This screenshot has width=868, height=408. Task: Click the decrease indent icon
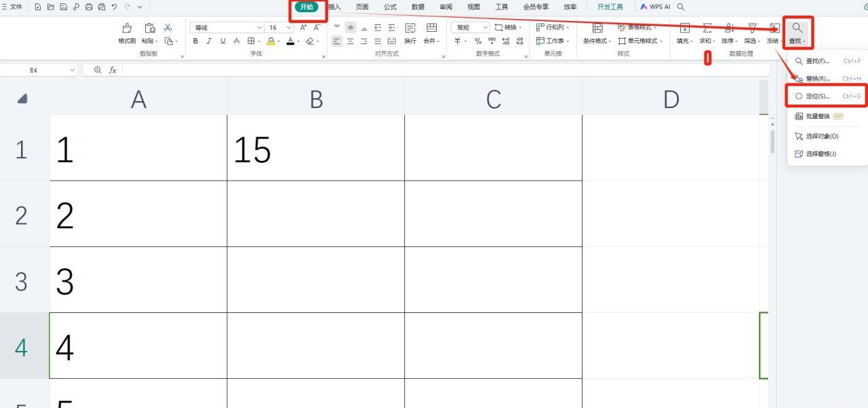(x=378, y=27)
